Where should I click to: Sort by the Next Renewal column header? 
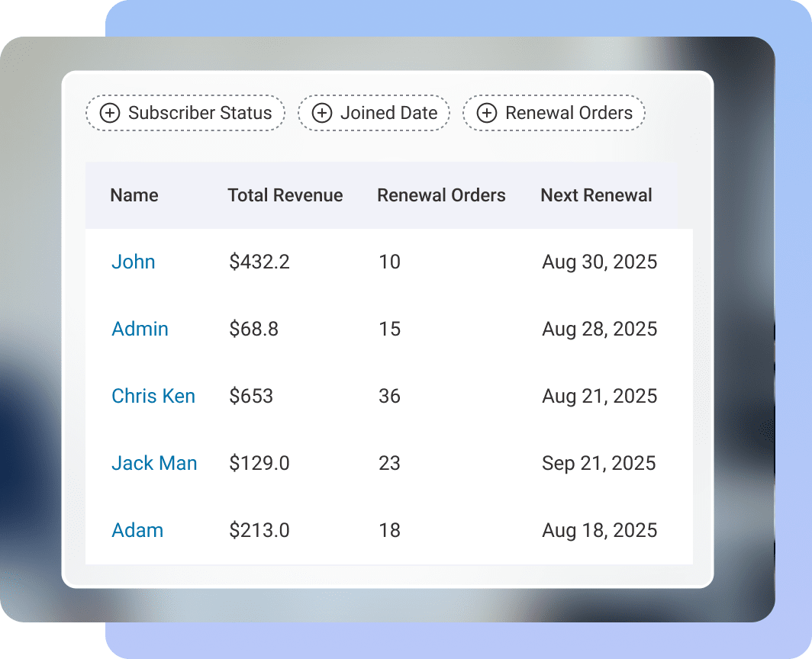(596, 195)
